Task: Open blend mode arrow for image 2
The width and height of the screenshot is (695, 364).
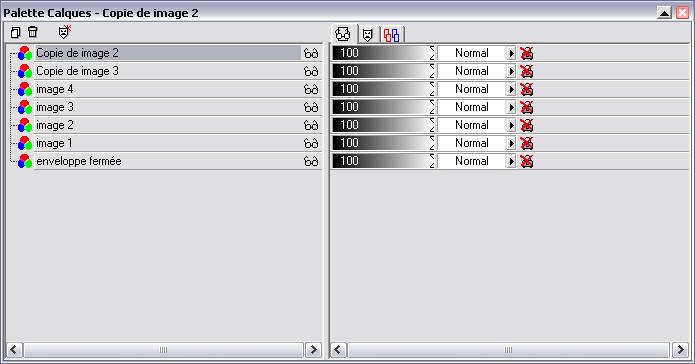Action: (511, 125)
